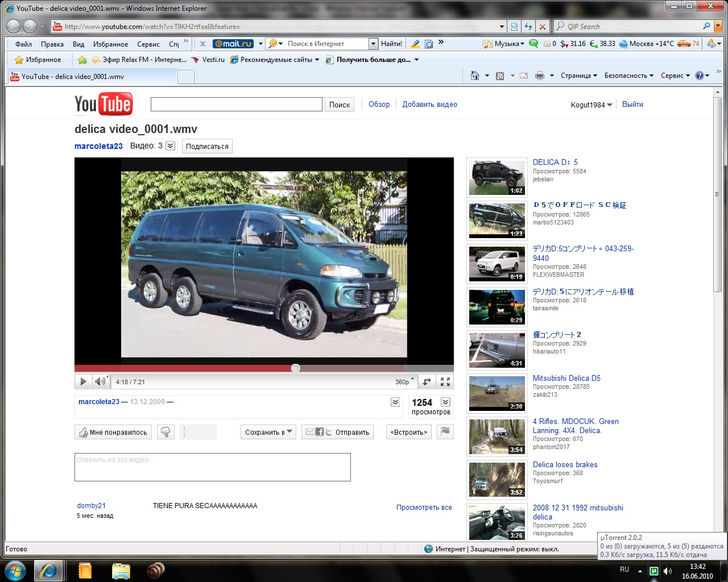Expand the 1254 views statistics panel
This screenshot has width=728, height=582.
pos(445,402)
